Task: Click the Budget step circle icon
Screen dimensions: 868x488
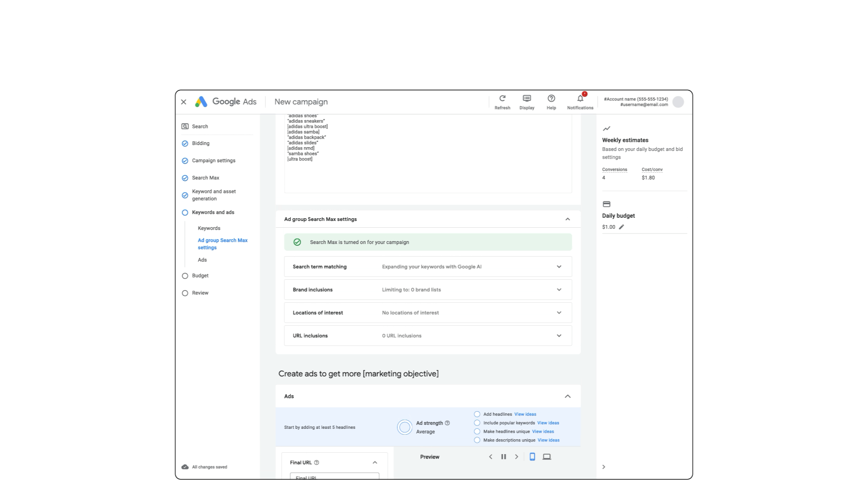Action: click(185, 276)
